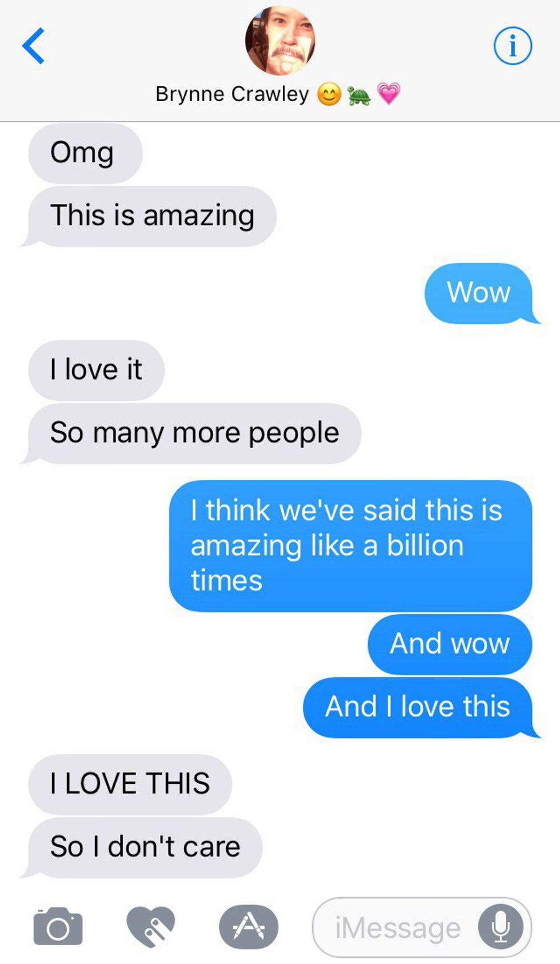Select "So many more people" message bubble
The image size is (560, 964).
191,433
